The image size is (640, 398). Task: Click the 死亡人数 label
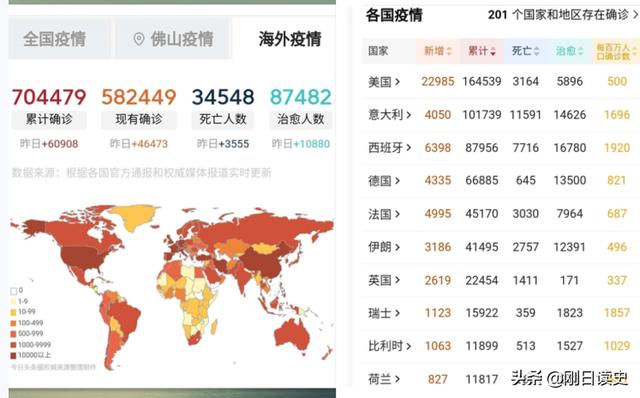[223, 119]
